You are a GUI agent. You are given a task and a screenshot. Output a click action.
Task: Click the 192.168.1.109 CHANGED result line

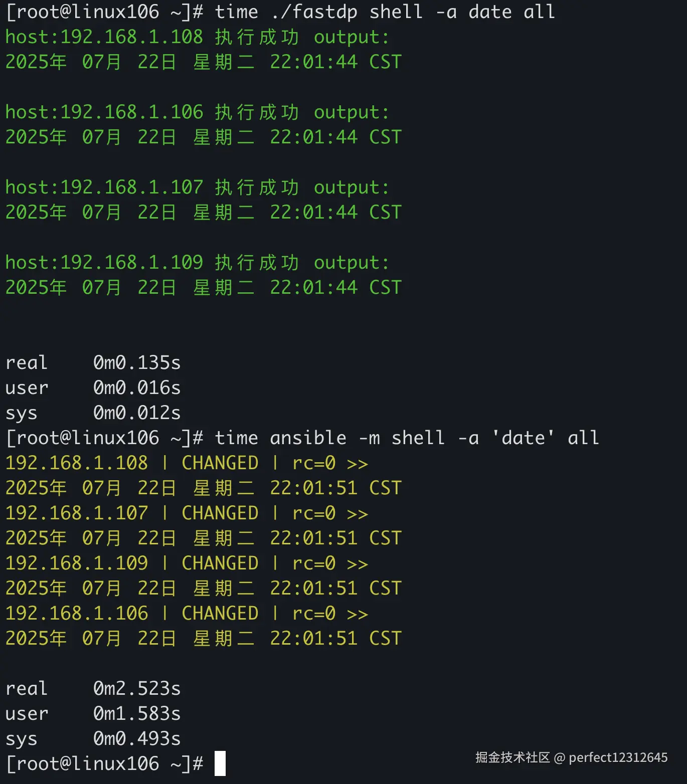[187, 563]
